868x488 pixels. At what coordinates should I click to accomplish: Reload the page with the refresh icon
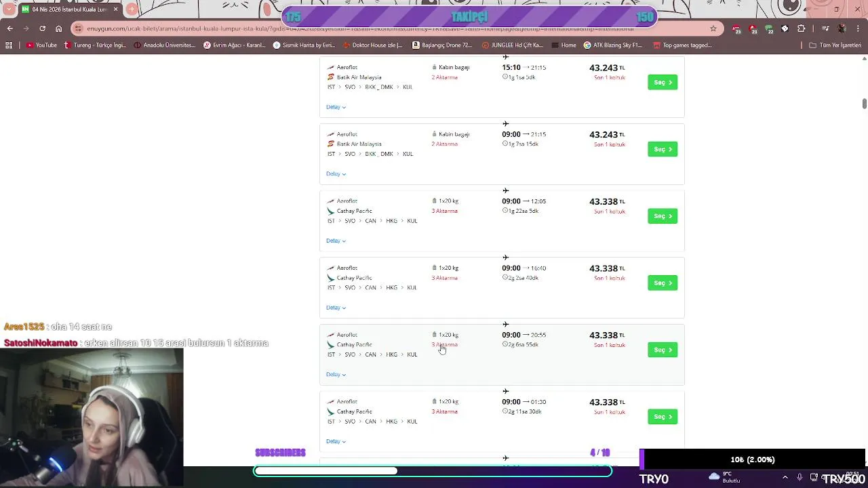(42, 28)
